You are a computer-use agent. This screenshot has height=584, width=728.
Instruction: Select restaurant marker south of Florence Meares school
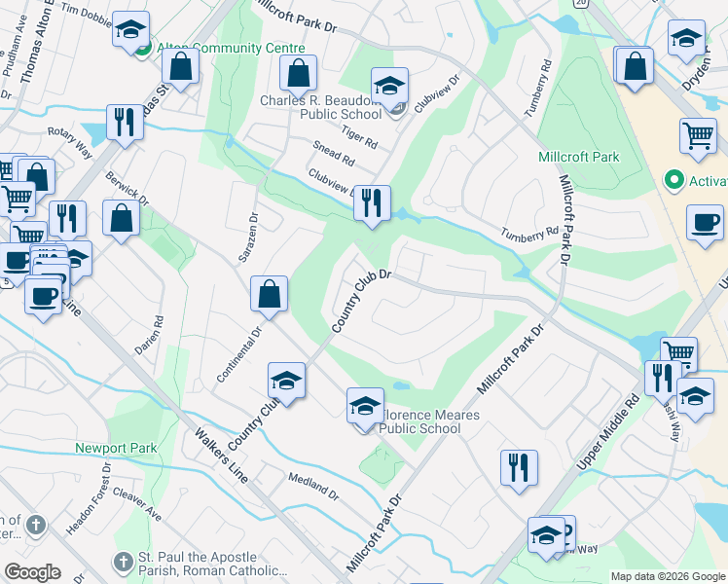[x=519, y=470]
